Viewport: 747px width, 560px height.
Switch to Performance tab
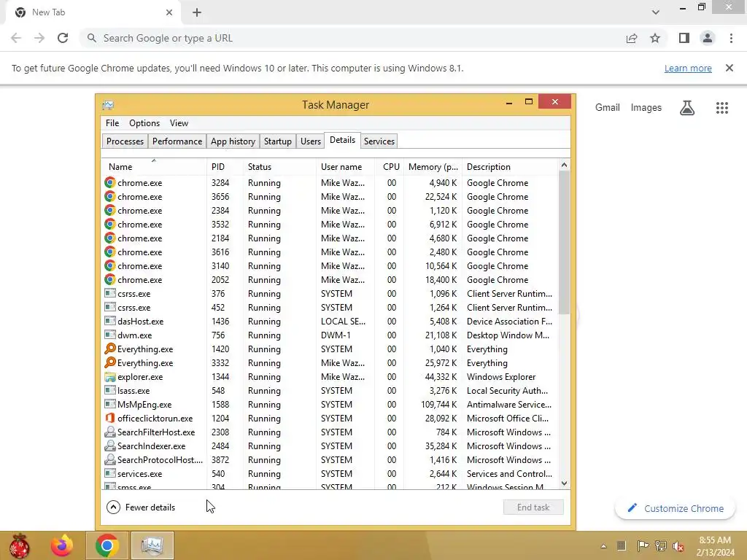tap(177, 141)
